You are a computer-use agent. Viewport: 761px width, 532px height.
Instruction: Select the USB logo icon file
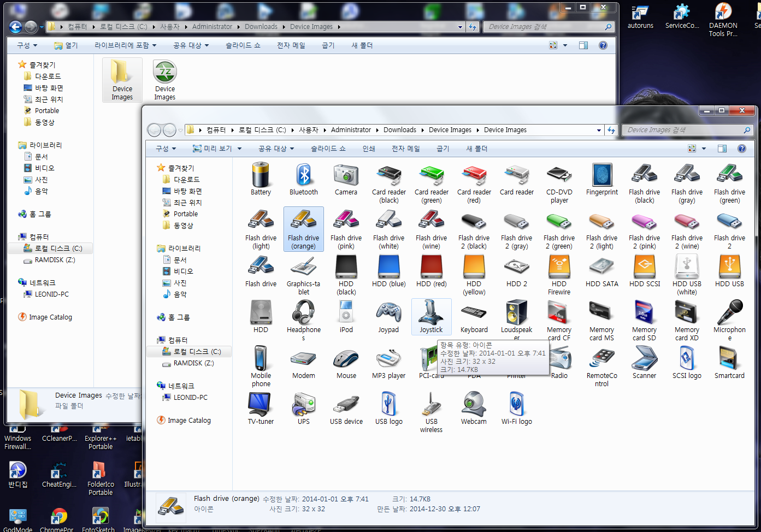point(389,409)
